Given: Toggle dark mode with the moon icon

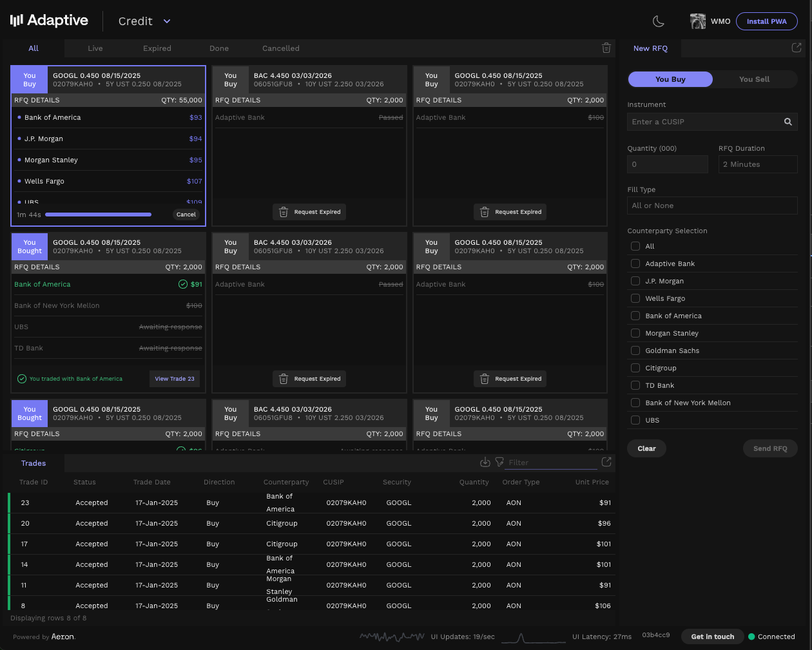Looking at the screenshot, I should [x=659, y=21].
